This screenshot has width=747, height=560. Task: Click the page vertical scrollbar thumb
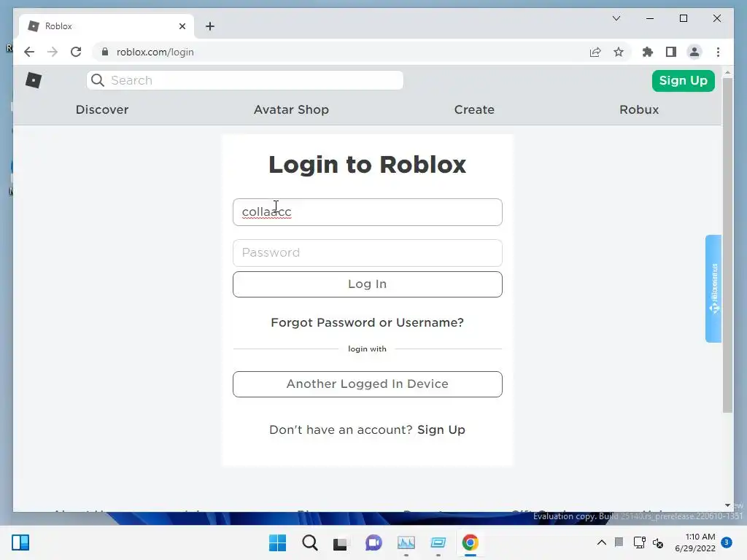point(727,245)
